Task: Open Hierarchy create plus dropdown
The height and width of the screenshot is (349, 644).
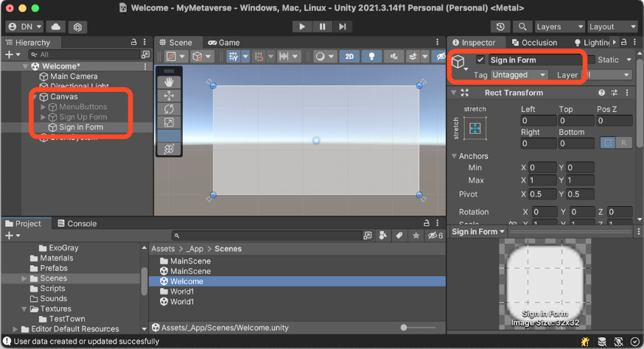Action: click(x=12, y=54)
